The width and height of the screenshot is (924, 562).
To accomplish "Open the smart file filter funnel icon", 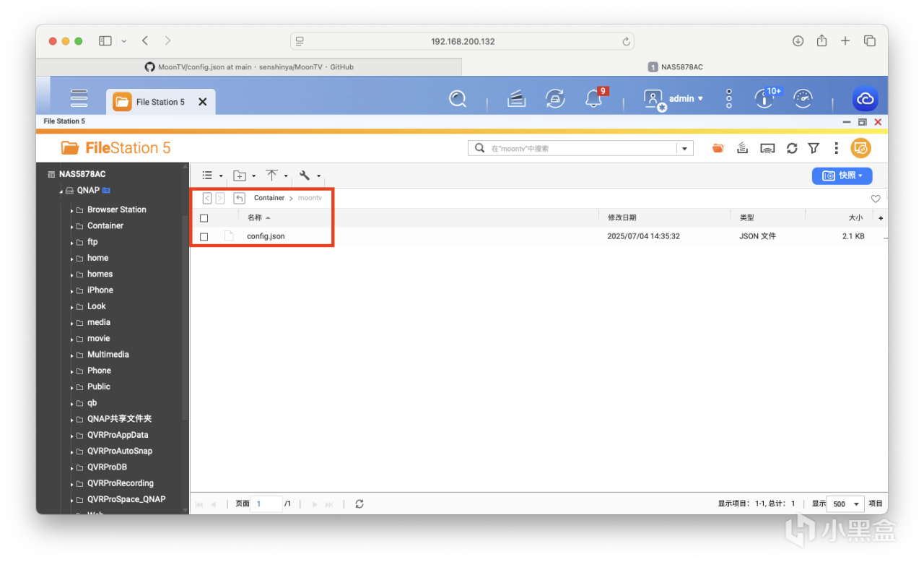I will coord(814,148).
